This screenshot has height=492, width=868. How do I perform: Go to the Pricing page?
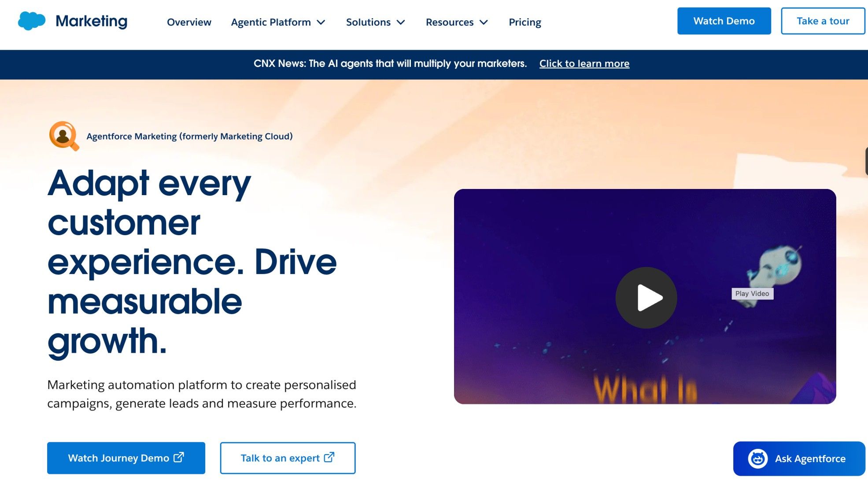(524, 22)
